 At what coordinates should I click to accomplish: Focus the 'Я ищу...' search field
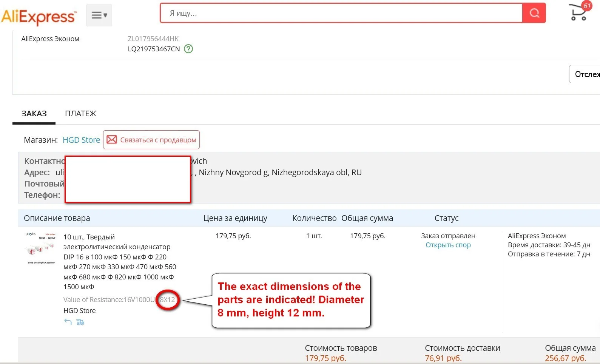tap(341, 13)
